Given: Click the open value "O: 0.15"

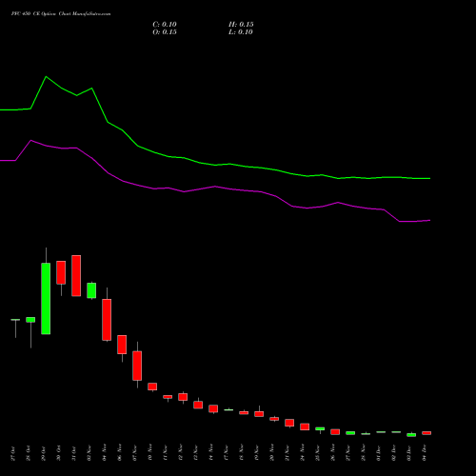Looking at the screenshot, I should click(165, 32).
